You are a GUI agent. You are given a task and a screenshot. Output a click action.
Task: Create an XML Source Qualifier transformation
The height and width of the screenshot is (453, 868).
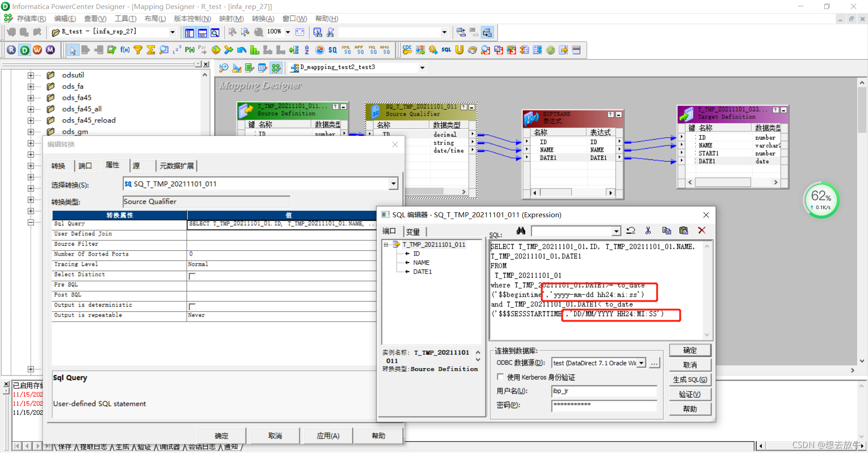tap(346, 50)
